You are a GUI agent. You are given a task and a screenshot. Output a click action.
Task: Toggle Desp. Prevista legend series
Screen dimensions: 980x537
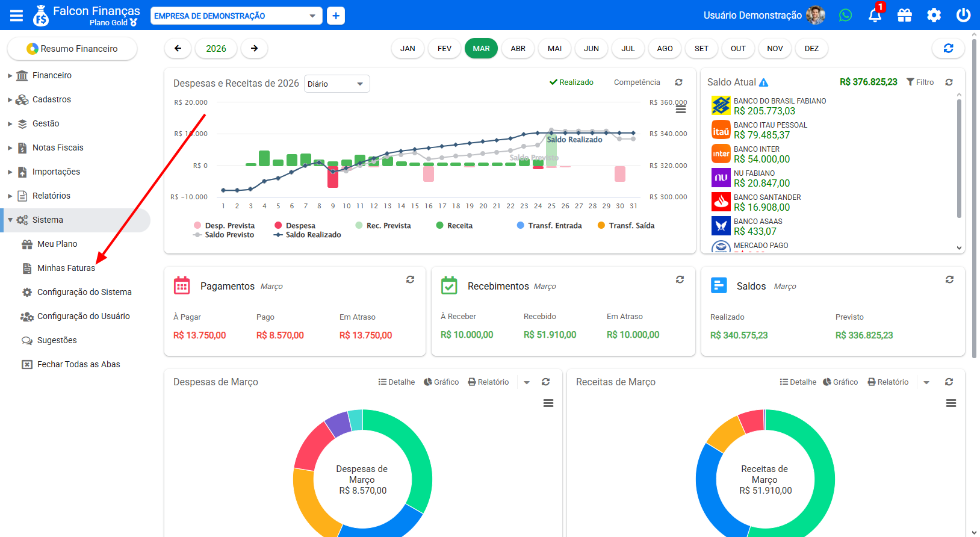(x=225, y=226)
